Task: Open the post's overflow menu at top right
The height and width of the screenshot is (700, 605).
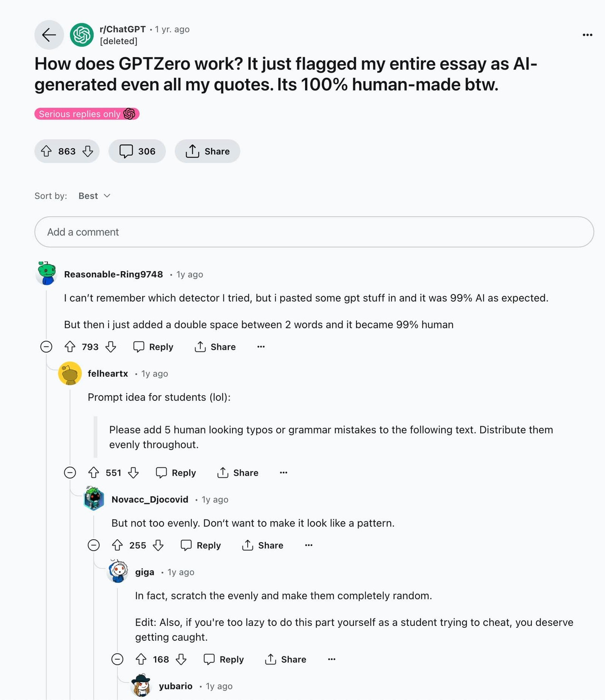Action: tap(587, 34)
